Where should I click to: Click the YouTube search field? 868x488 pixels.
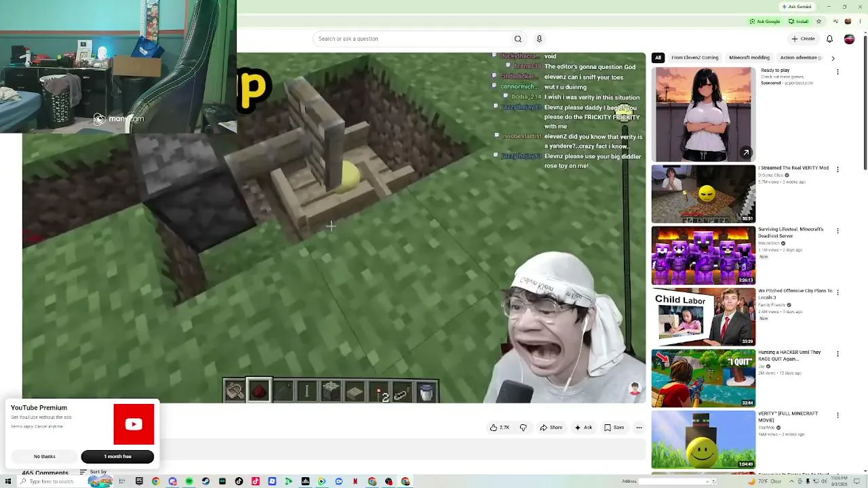tap(411, 39)
